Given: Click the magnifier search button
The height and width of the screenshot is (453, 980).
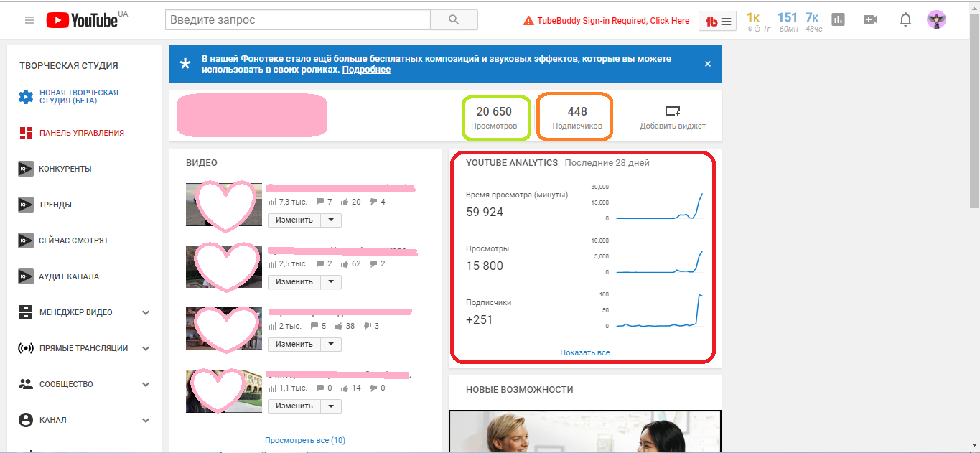Looking at the screenshot, I should (454, 20).
